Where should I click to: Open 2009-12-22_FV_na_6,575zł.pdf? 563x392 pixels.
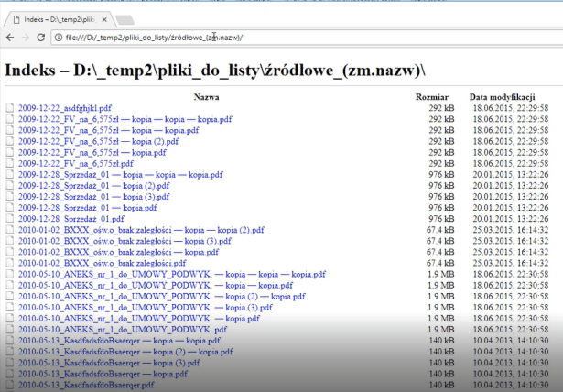click(x=76, y=163)
